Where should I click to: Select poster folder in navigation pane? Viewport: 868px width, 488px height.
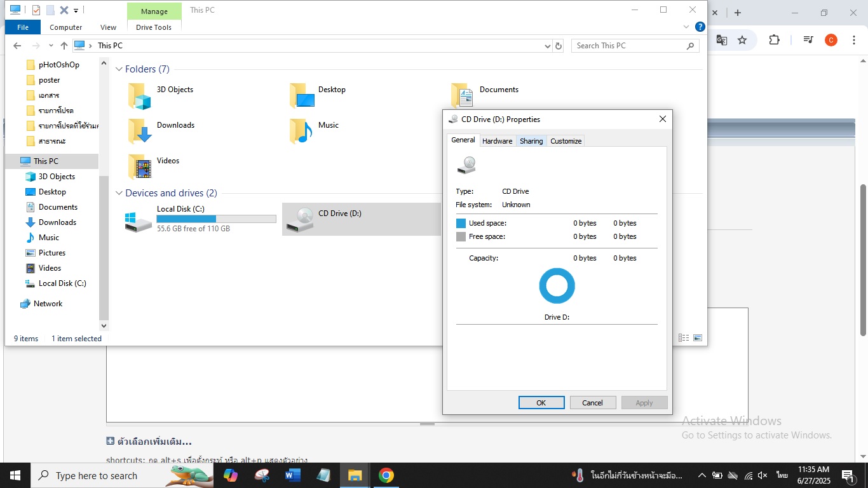pyautogui.click(x=49, y=80)
